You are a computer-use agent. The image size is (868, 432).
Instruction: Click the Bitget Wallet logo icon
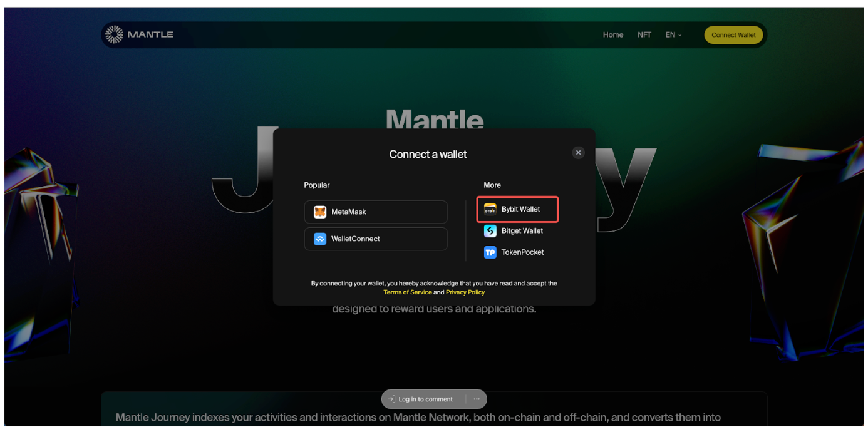(x=490, y=231)
